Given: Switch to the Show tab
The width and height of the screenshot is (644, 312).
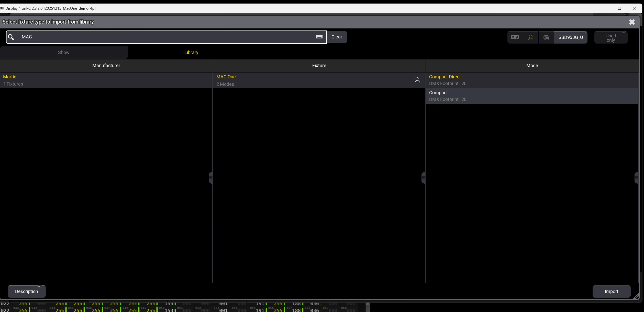Looking at the screenshot, I should point(64,53).
